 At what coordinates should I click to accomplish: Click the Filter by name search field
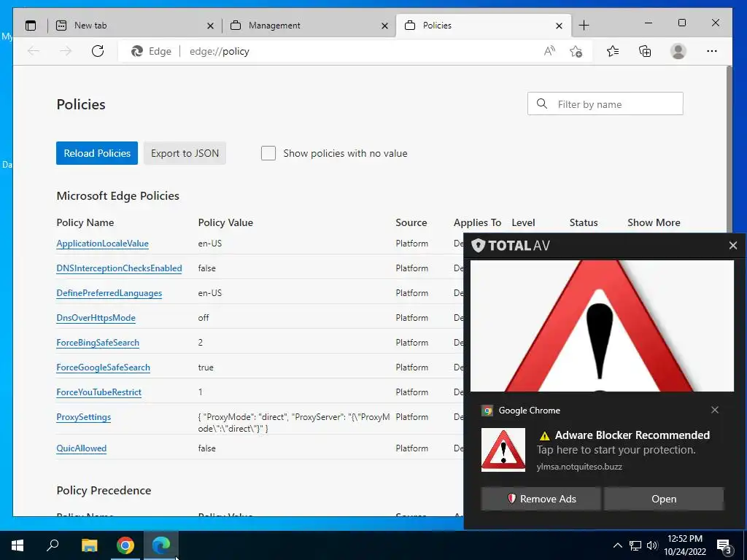click(x=605, y=104)
